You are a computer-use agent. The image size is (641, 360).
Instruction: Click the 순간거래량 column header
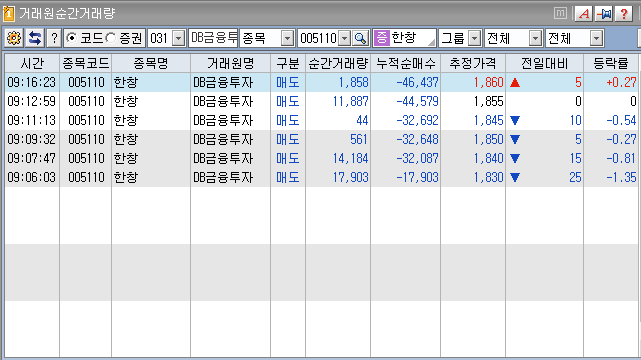point(338,63)
